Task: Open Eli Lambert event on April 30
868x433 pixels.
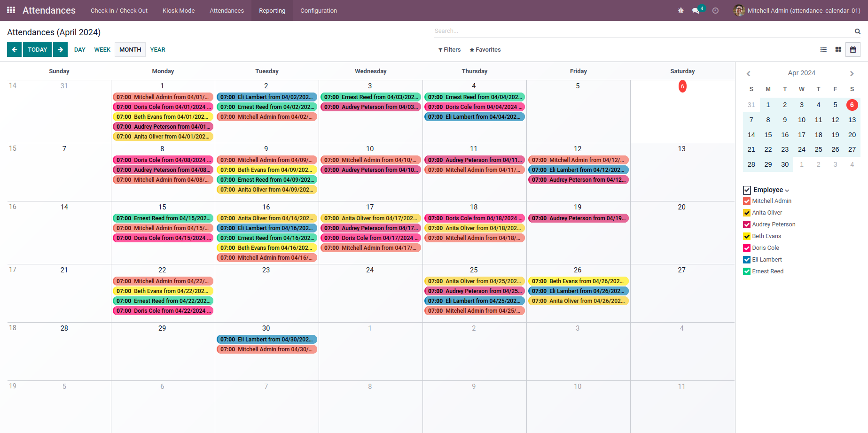Action: coord(267,340)
